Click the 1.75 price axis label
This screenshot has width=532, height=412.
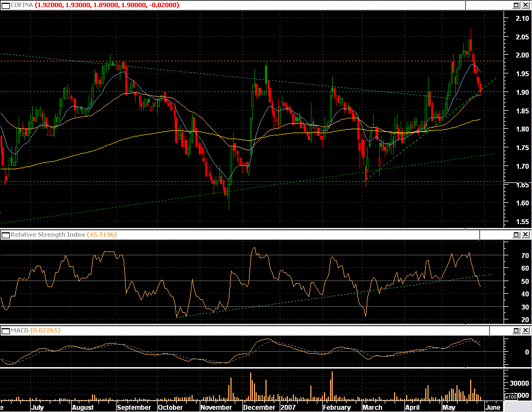[x=522, y=148]
